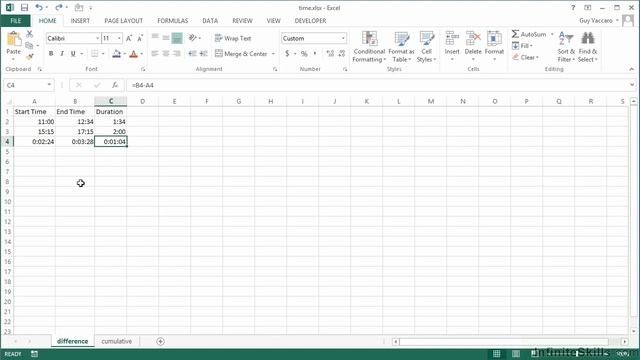Open the FILE tab
This screenshot has width=640, height=360.
pyautogui.click(x=16, y=20)
